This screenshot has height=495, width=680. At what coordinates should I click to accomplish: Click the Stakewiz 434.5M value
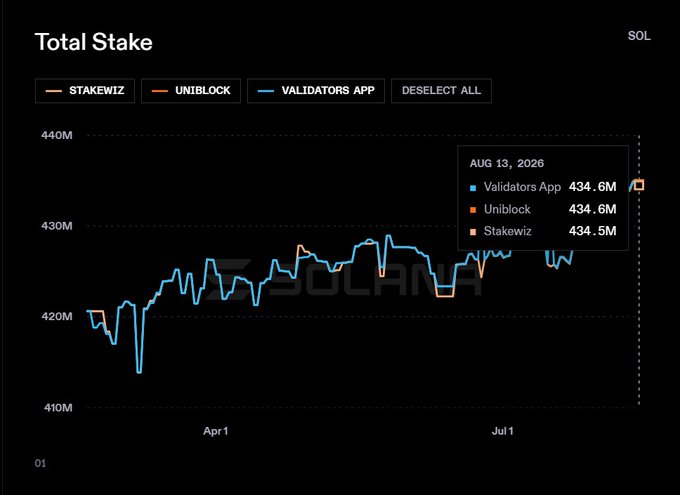(592, 231)
